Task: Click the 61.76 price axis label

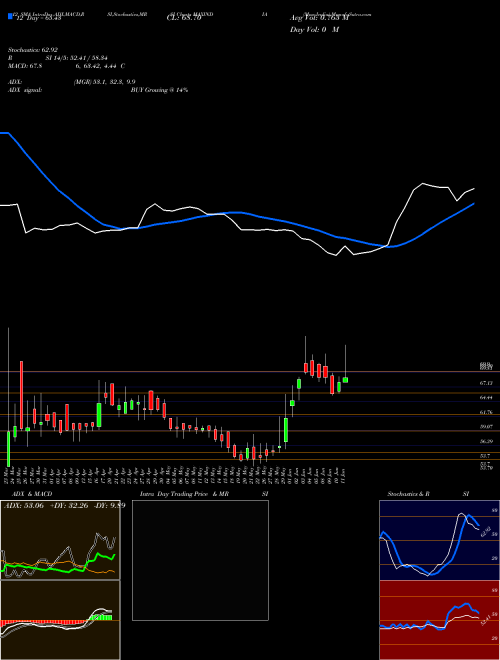Action: pos(486,412)
